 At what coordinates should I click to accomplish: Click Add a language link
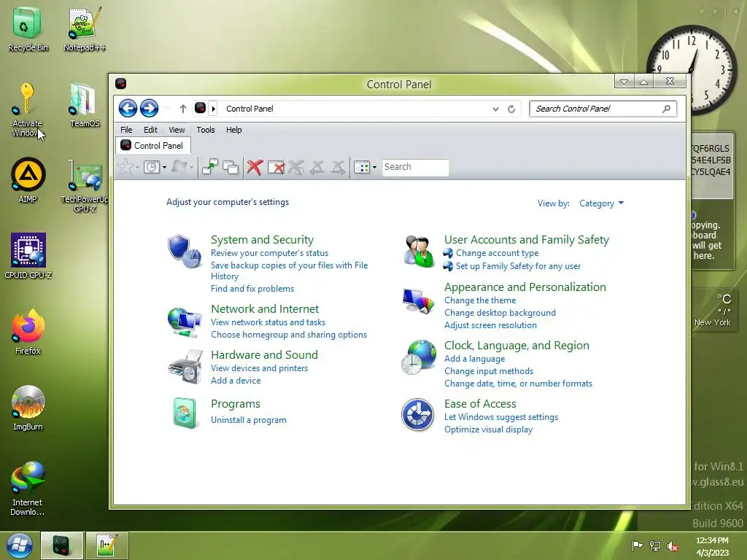[474, 359]
